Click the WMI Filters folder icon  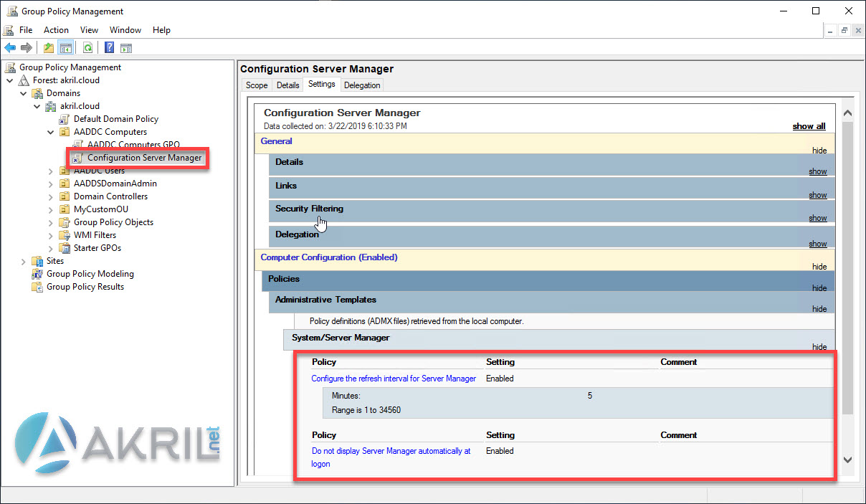point(64,234)
